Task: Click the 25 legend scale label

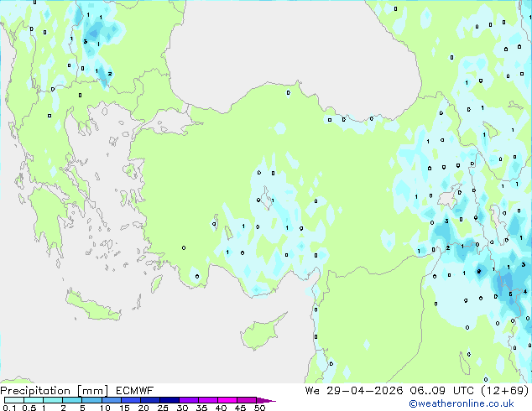Action: tap(163, 408)
